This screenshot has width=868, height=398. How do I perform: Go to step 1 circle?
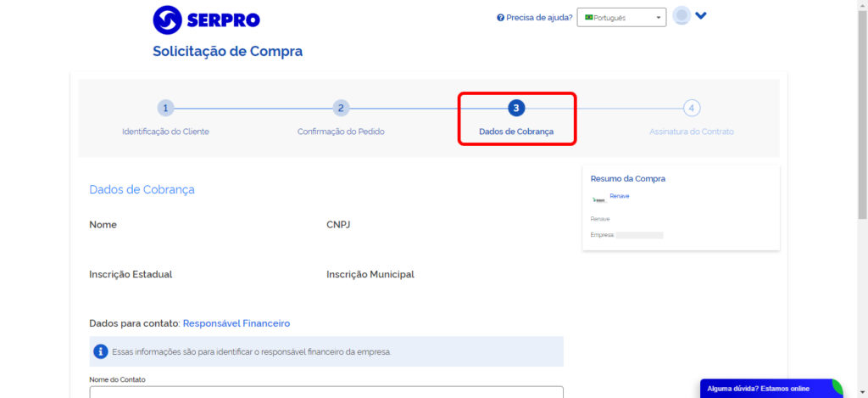coord(165,108)
